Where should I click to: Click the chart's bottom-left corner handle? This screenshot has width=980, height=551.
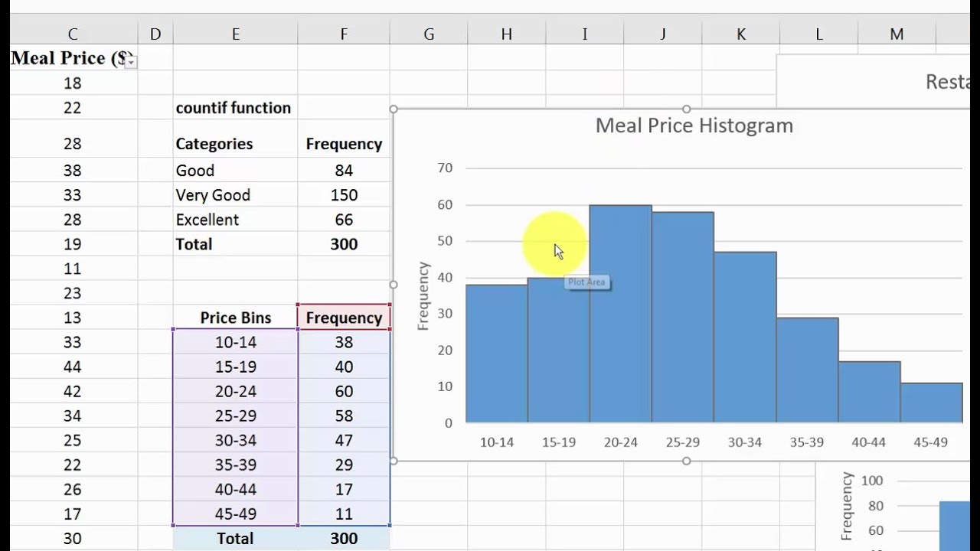(394, 461)
